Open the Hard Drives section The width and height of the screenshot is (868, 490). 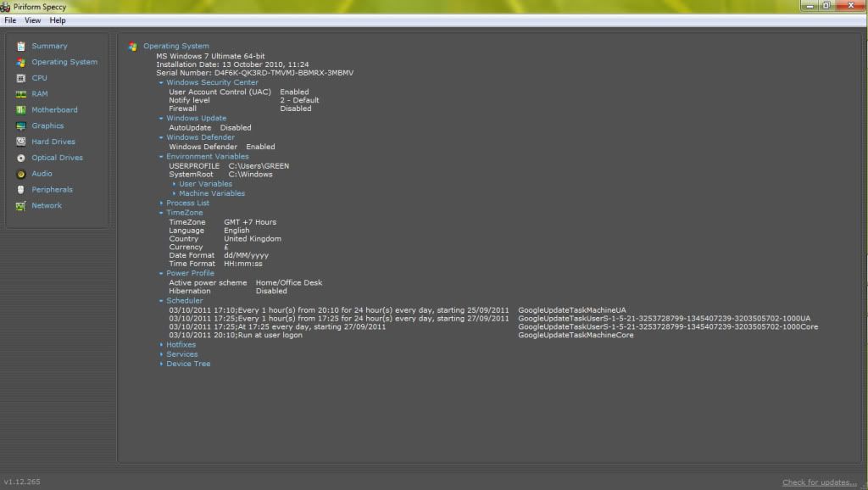click(x=53, y=142)
